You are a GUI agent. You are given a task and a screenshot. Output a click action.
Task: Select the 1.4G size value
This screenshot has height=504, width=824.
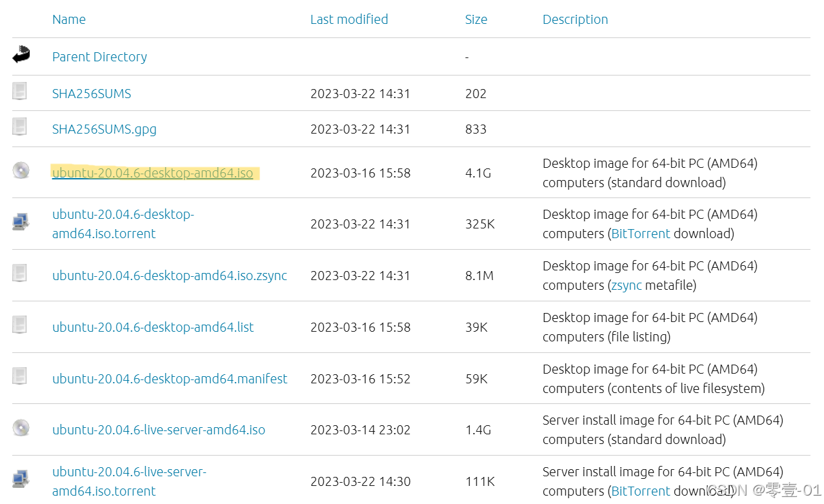pyautogui.click(x=478, y=430)
